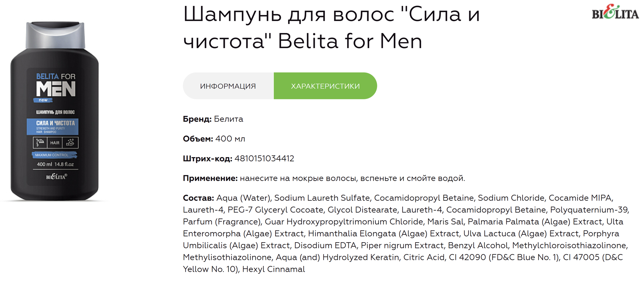Click the shampoo bottle product image
The height and width of the screenshot is (285, 644).
[x=55, y=111]
